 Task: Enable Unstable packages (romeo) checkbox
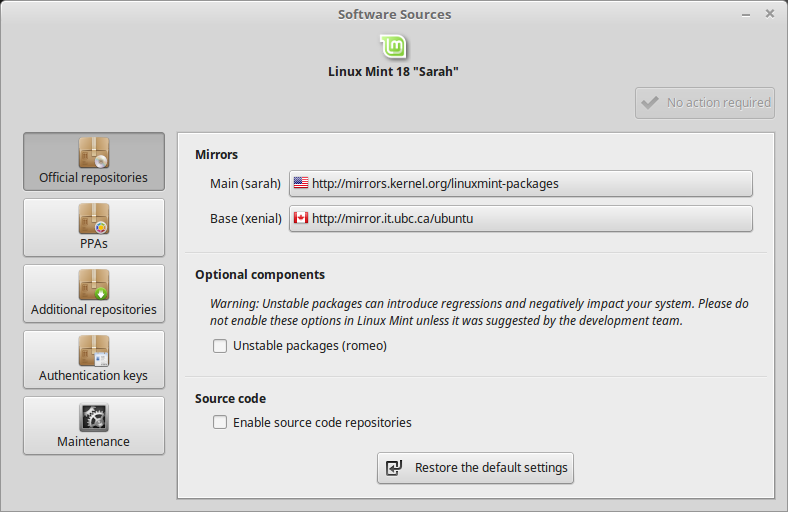coord(220,346)
